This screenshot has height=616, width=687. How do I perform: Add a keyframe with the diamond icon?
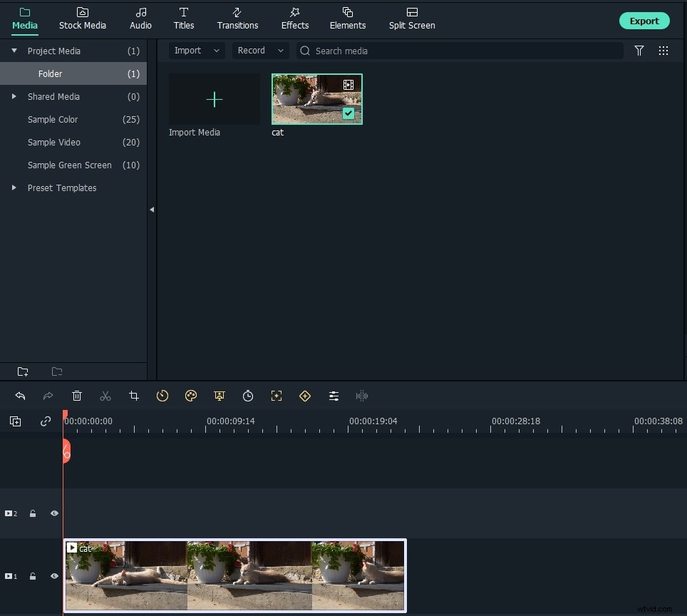(x=305, y=396)
